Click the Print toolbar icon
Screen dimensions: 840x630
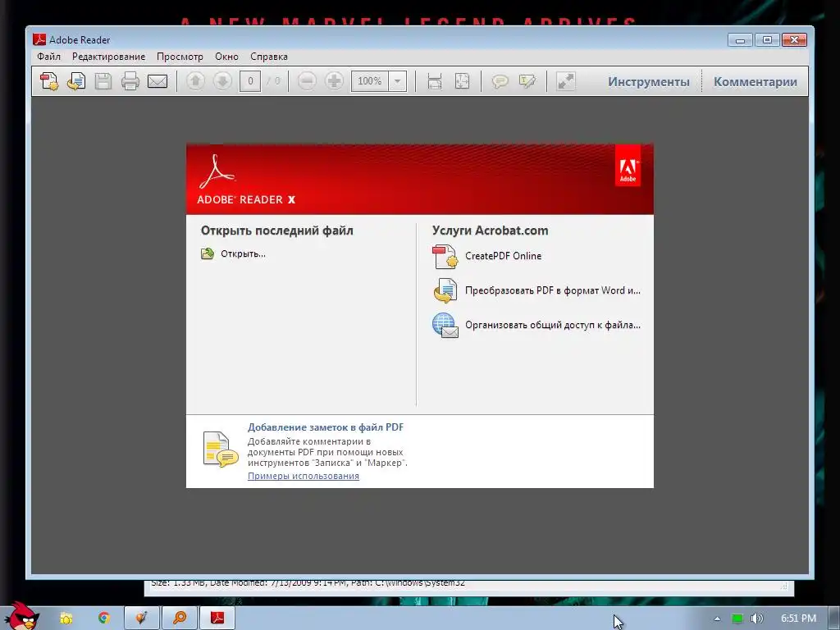click(130, 81)
